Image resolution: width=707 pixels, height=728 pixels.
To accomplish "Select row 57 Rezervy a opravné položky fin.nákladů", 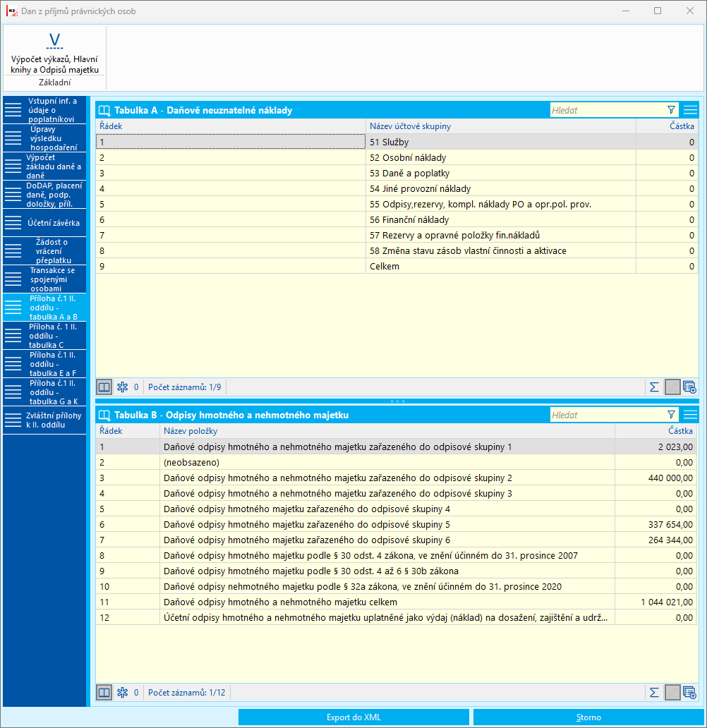I will 397,236.
